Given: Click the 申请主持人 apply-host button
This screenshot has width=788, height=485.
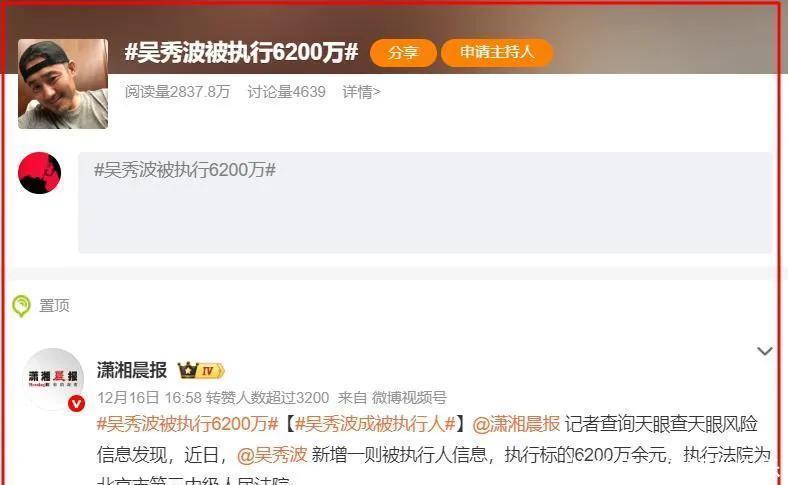Looking at the screenshot, I should coord(497,52).
